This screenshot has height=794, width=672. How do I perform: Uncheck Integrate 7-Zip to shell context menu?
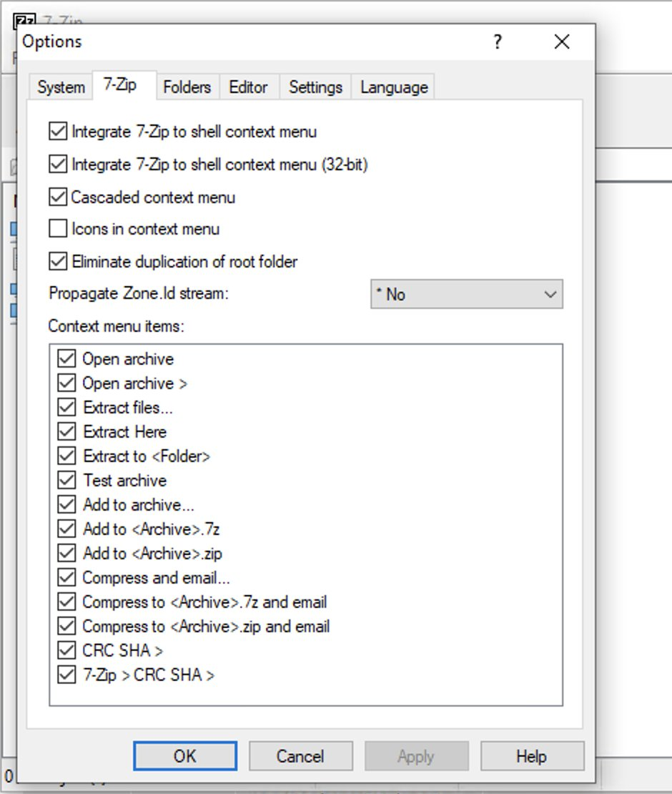click(58, 132)
